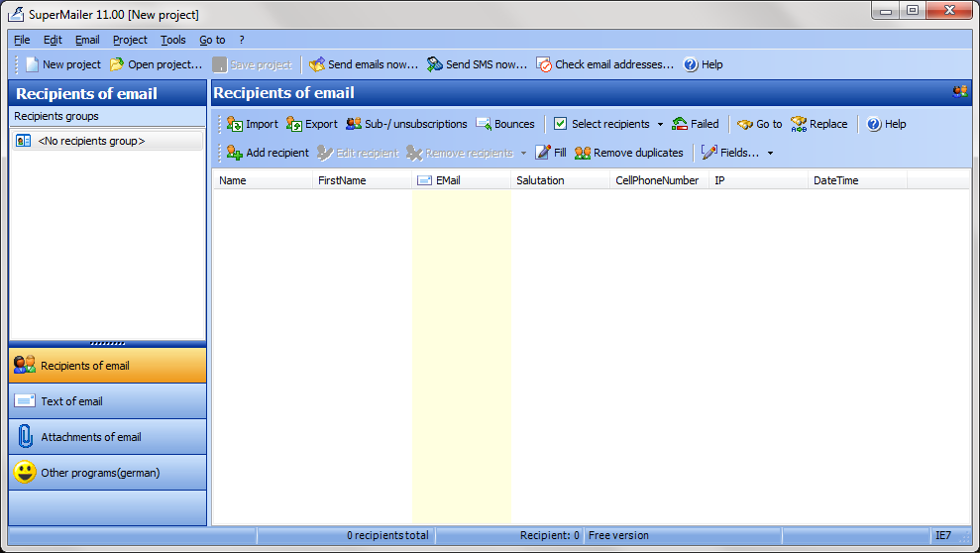This screenshot has height=553, width=980.
Task: Show Failed recipients
Action: point(696,124)
